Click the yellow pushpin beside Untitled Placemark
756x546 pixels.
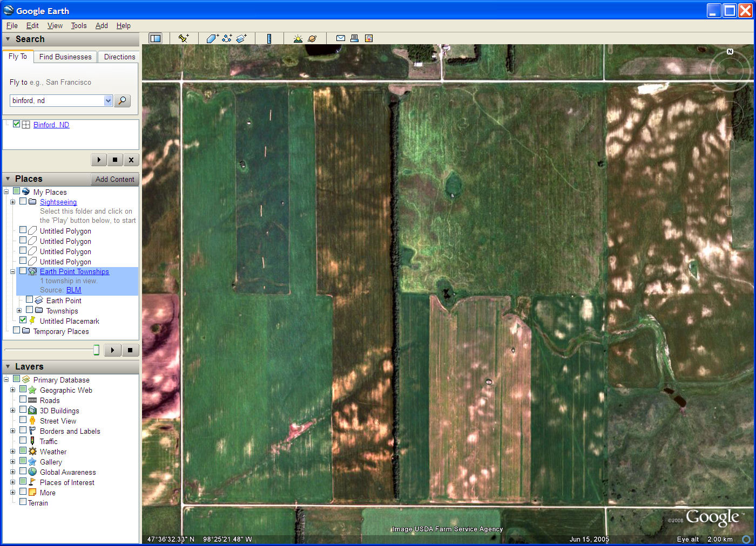pyautogui.click(x=32, y=320)
